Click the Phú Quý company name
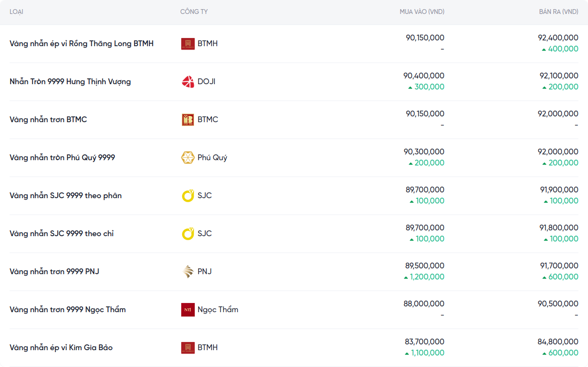588x367 pixels. pos(213,158)
